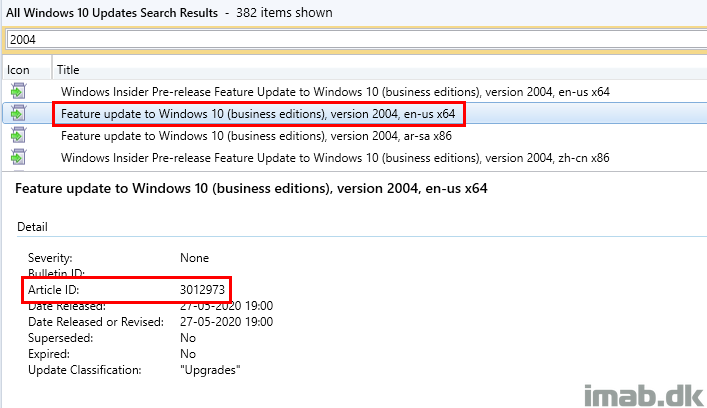
Task: Click the Date Released or Revised value
Action: coord(226,322)
